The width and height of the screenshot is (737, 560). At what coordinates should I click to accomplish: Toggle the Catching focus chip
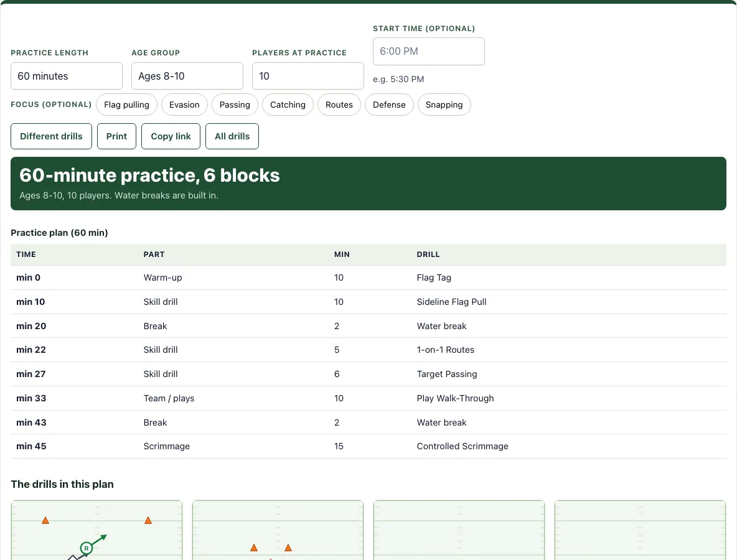pyautogui.click(x=288, y=105)
